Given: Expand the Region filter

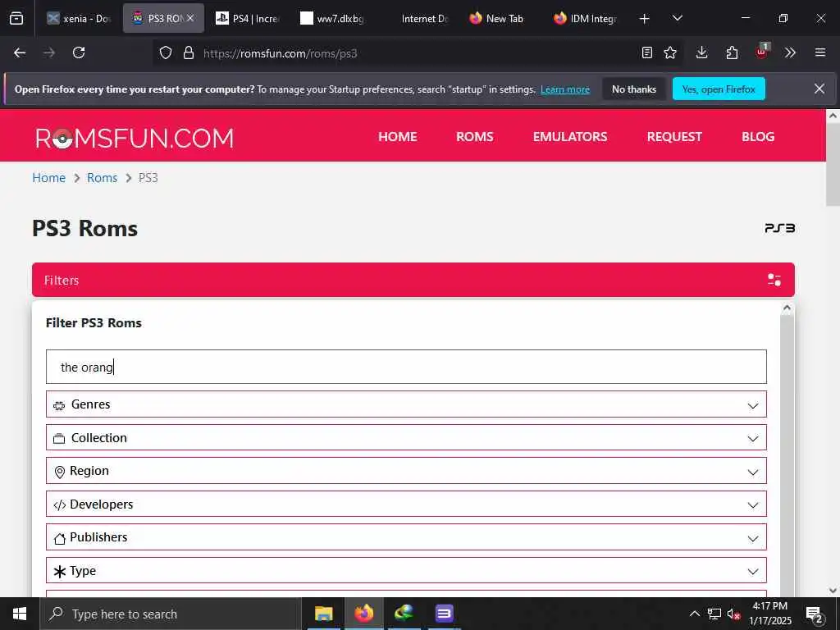Looking at the screenshot, I should (x=406, y=471).
